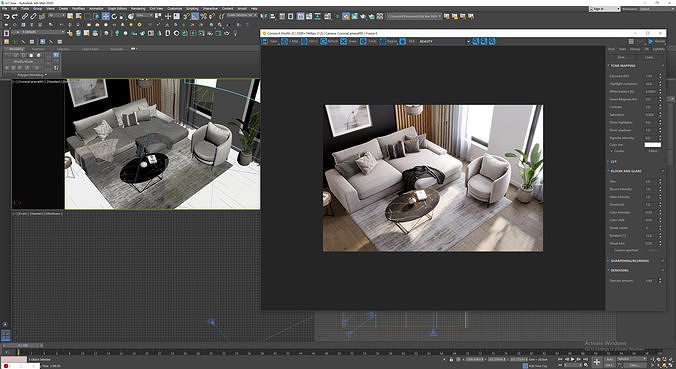676x369 pixels.
Task: Open the BEAUTY render element dropdown
Action: [x=444, y=41]
